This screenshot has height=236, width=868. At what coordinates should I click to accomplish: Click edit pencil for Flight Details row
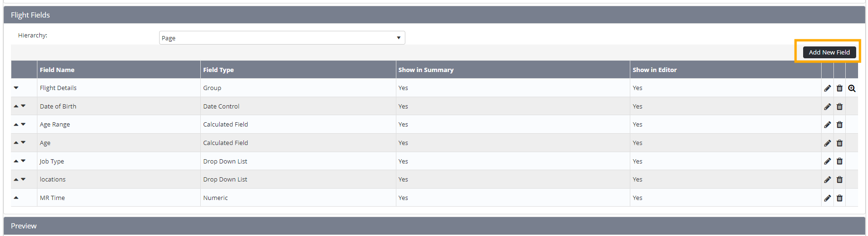(827, 88)
